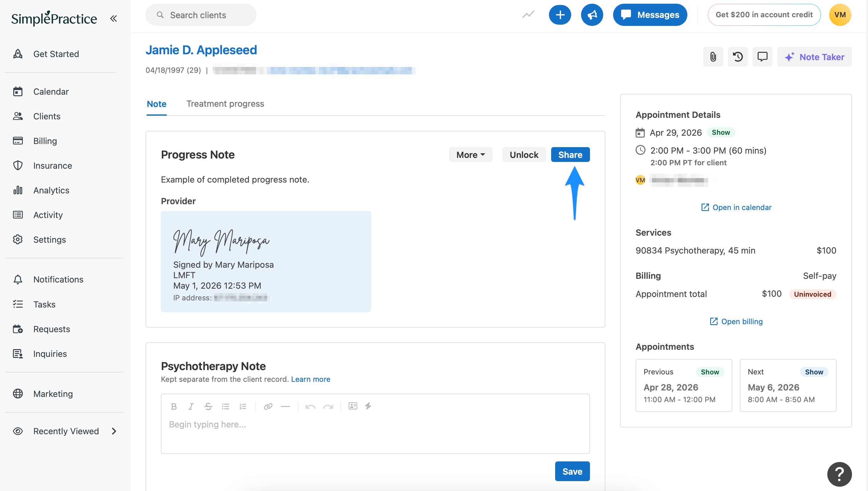Click Get $200 in account credit
868x491 pixels.
764,15
